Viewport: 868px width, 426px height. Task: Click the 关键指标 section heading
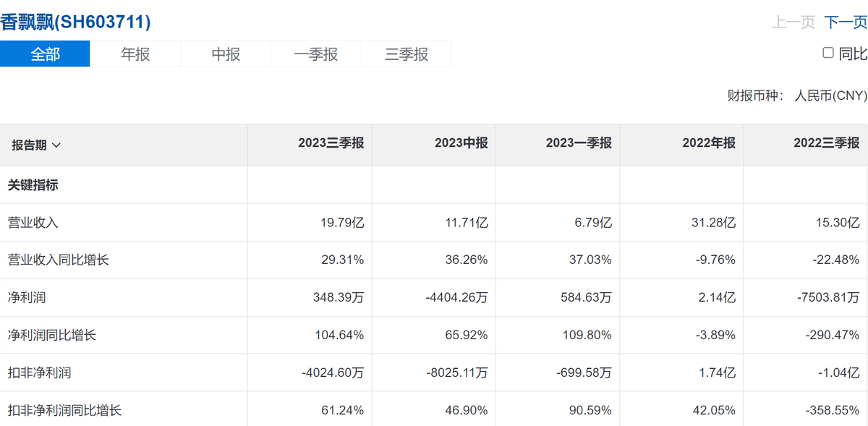pyautogui.click(x=33, y=185)
